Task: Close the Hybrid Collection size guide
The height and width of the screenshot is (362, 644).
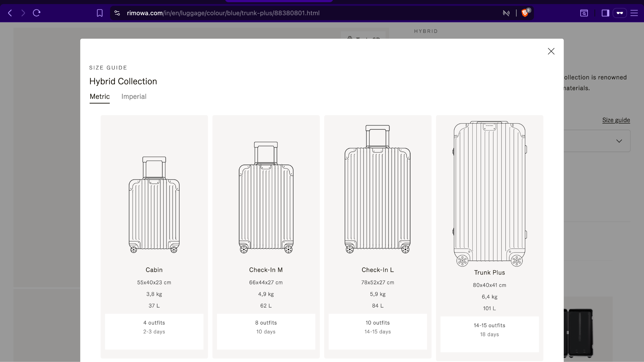Action: (x=551, y=51)
